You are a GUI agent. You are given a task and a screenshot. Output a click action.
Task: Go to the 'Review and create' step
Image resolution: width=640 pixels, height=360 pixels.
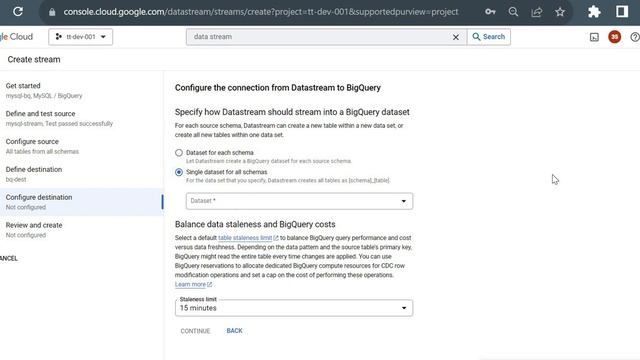pos(82,229)
